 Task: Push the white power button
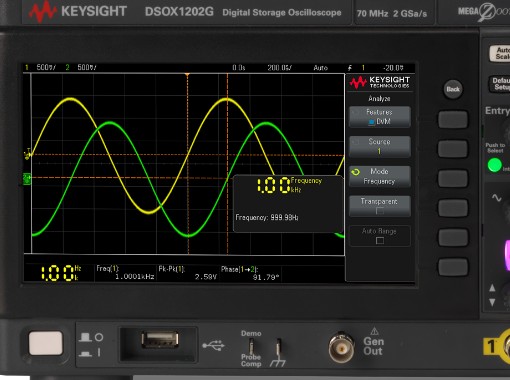[x=46, y=343]
